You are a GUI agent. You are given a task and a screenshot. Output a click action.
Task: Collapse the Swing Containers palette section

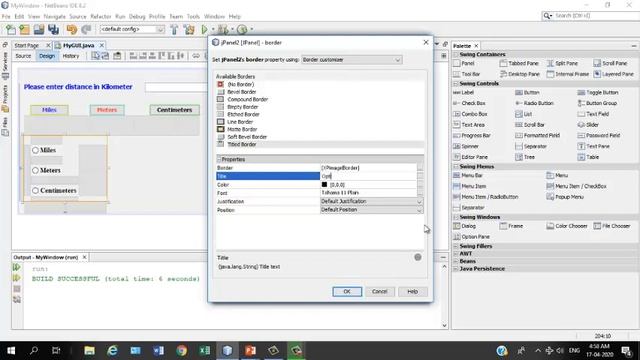pyautogui.click(x=456, y=54)
